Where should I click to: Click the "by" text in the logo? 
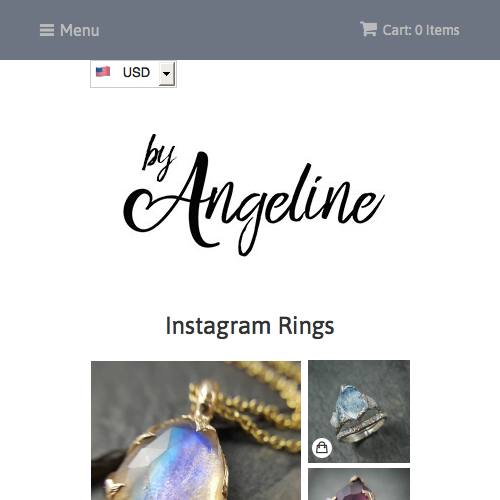[x=159, y=157]
